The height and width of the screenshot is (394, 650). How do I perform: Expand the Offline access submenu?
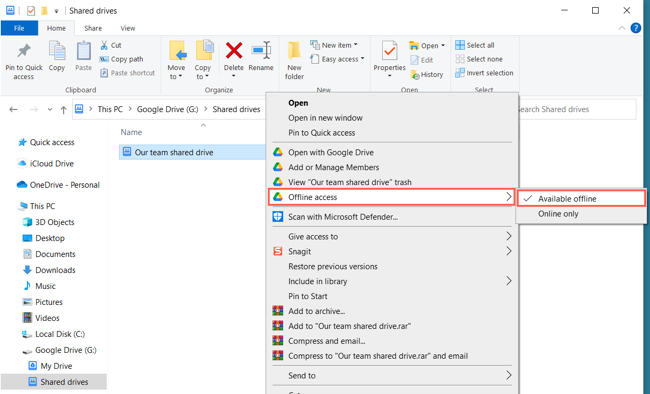tap(391, 197)
